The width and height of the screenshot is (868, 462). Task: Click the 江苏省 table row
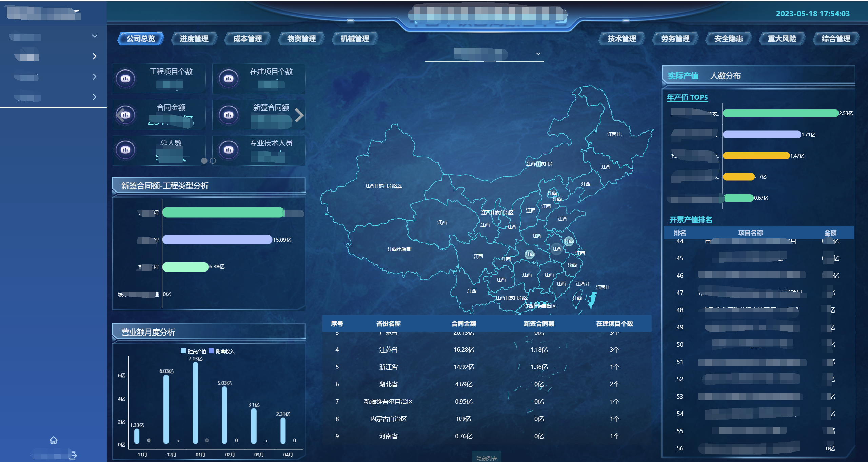388,349
